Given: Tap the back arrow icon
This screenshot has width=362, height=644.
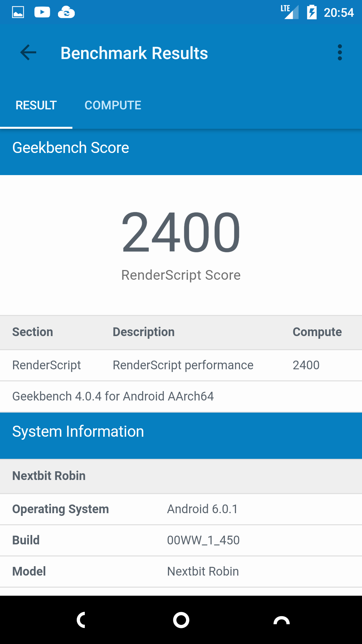Looking at the screenshot, I should tap(28, 53).
